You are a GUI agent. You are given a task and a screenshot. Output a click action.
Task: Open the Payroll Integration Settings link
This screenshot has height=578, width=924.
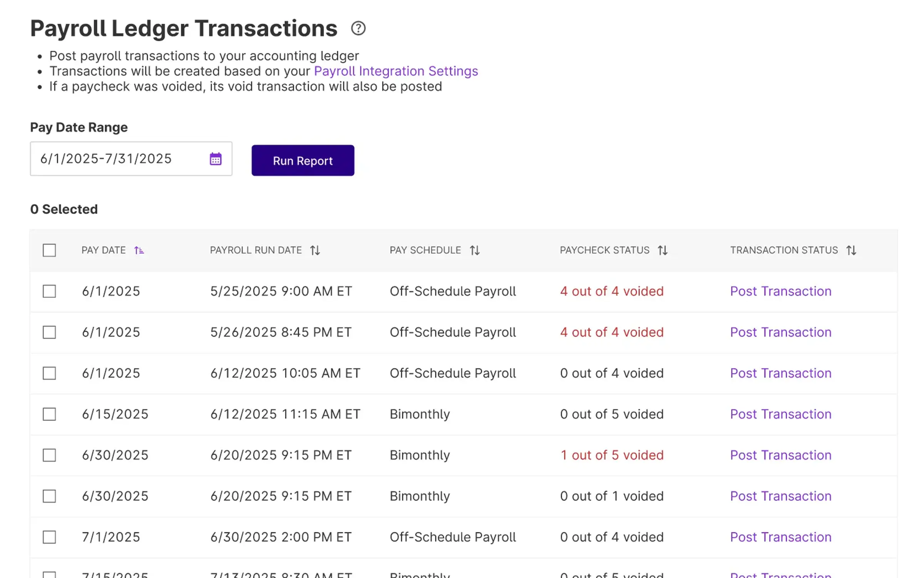(x=396, y=71)
